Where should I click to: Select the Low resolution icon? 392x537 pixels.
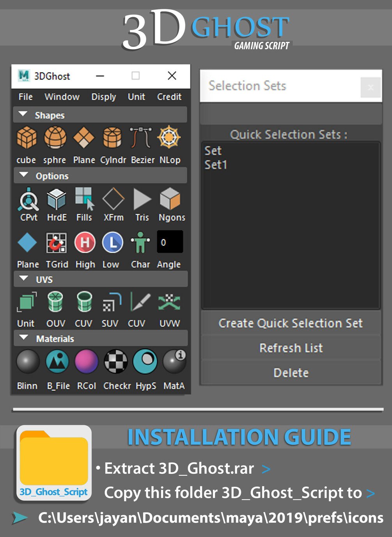[x=113, y=242]
